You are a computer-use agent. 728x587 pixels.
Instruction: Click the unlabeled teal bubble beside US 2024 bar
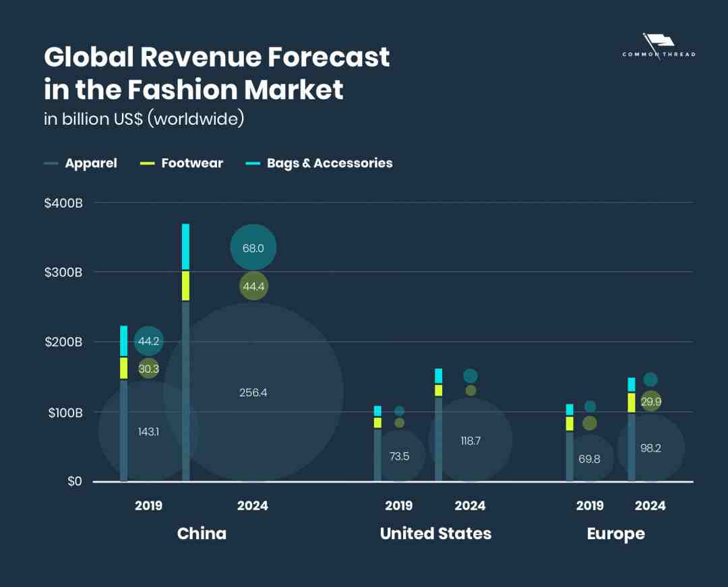pos(471,376)
